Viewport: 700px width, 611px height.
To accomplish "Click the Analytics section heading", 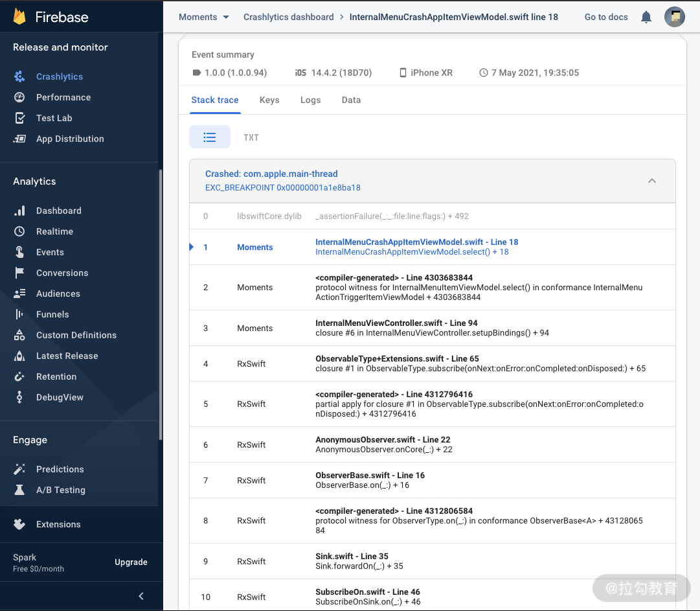I will (34, 181).
